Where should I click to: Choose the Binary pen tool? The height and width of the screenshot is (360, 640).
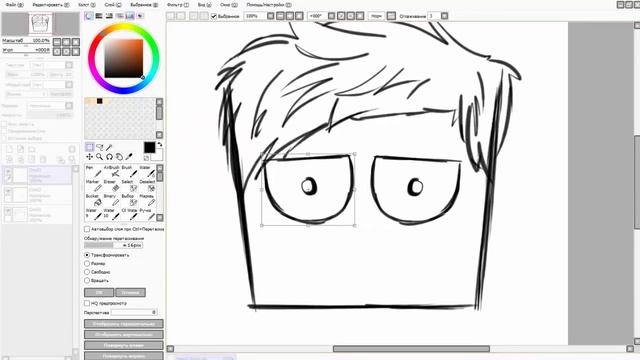(x=111, y=200)
